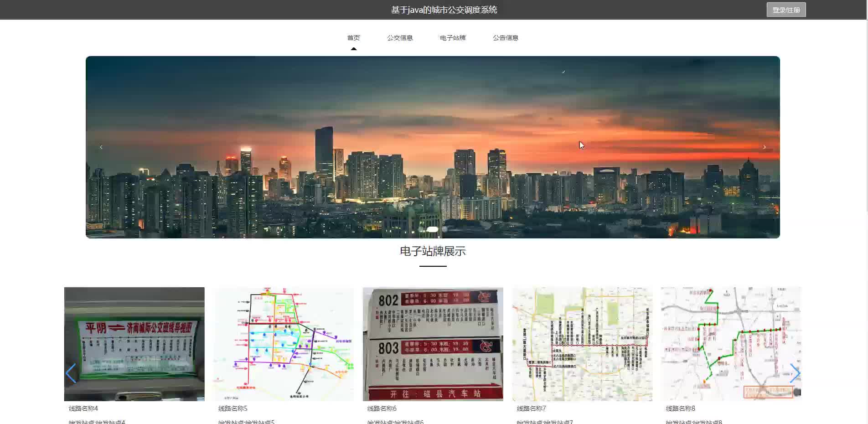Screen dimensions: 868x424
Task: Open the thumbnail above 线路名称7
Action: pyautogui.click(x=582, y=344)
